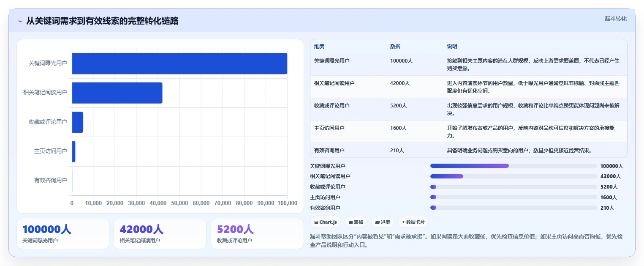Click the 主页访问用户 progress bar
The image size is (644, 266).
514,197
